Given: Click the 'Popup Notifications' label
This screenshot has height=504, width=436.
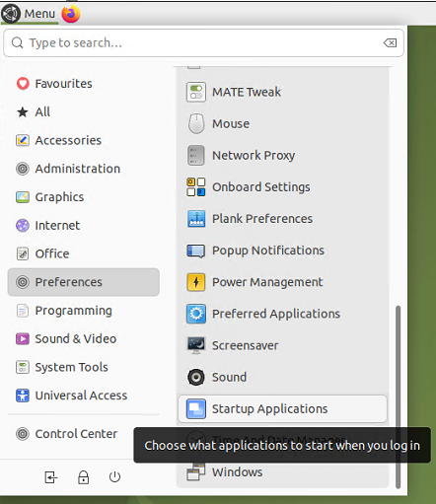Looking at the screenshot, I should click(x=268, y=251).
